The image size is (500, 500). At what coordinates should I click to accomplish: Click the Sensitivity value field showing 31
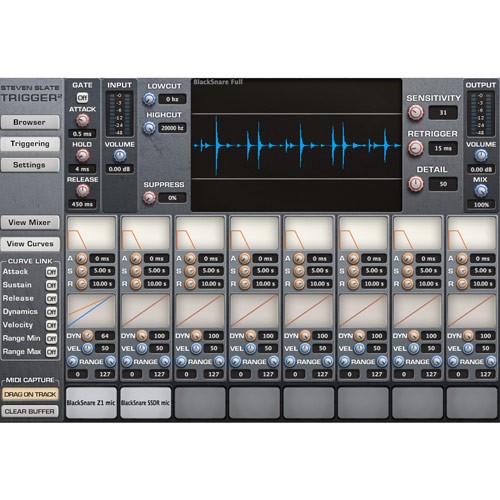pyautogui.click(x=443, y=113)
